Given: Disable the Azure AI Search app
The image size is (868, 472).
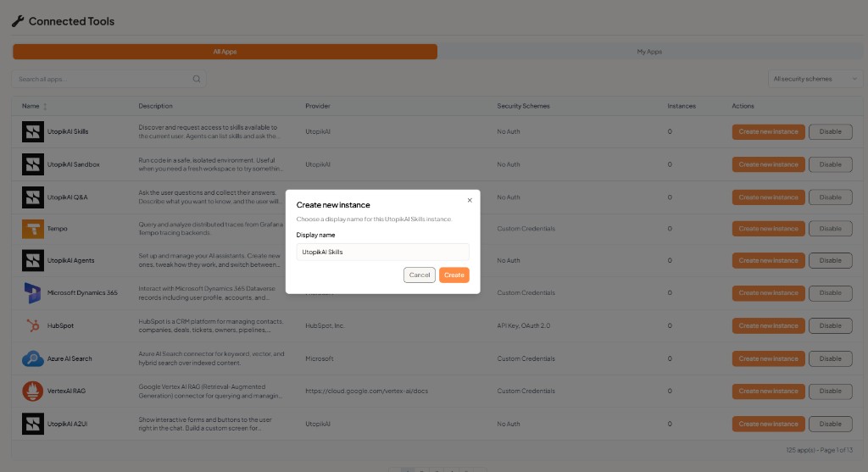Looking at the screenshot, I should (x=831, y=358).
